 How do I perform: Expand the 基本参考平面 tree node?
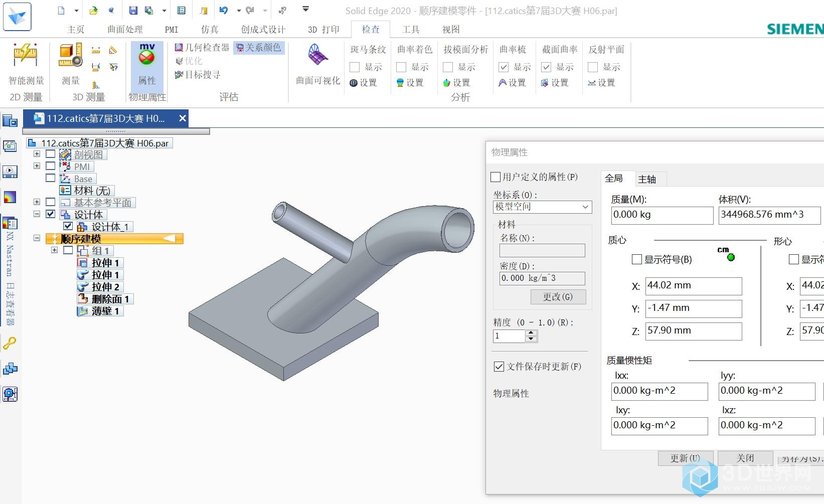(x=37, y=202)
